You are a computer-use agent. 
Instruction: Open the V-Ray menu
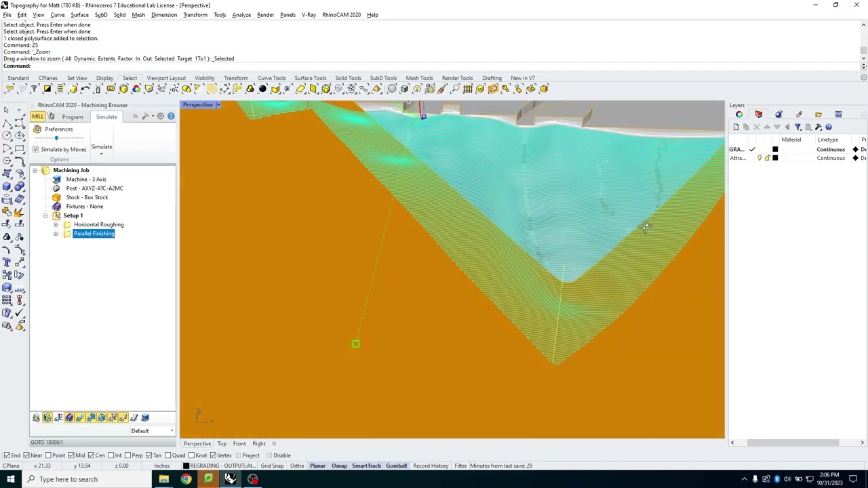(309, 15)
